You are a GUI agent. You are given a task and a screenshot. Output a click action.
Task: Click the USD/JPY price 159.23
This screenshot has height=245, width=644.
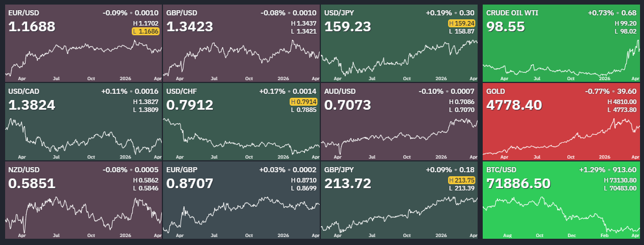click(347, 27)
